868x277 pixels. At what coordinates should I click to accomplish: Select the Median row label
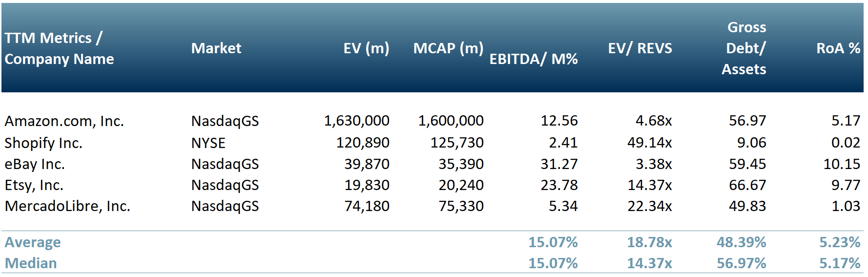tap(31, 263)
